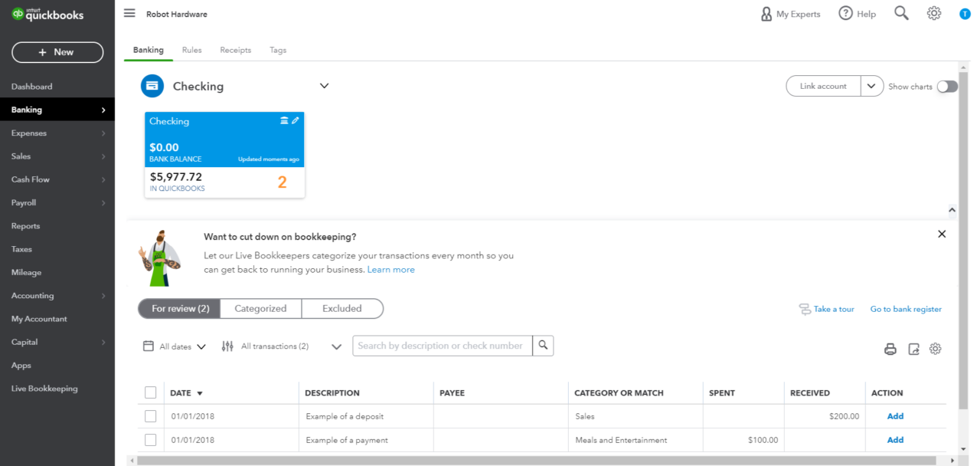Open the Link account dropdown arrow
This screenshot has width=980, height=466.
tap(871, 86)
